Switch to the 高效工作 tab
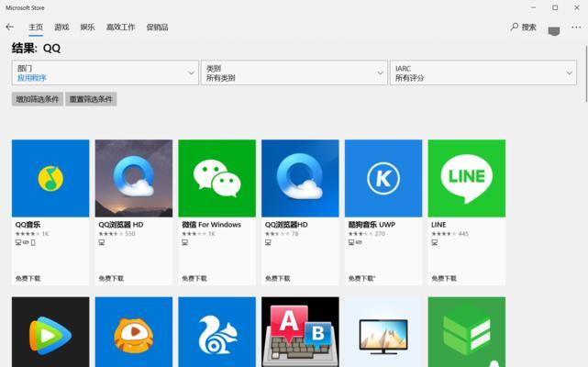The image size is (588, 367). click(121, 27)
